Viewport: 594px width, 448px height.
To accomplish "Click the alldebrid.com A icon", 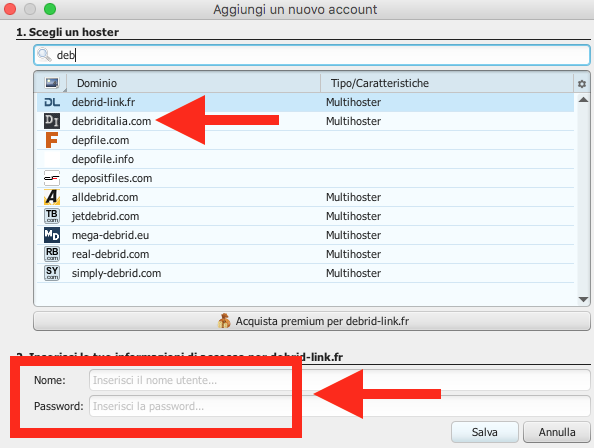I will click(52, 197).
